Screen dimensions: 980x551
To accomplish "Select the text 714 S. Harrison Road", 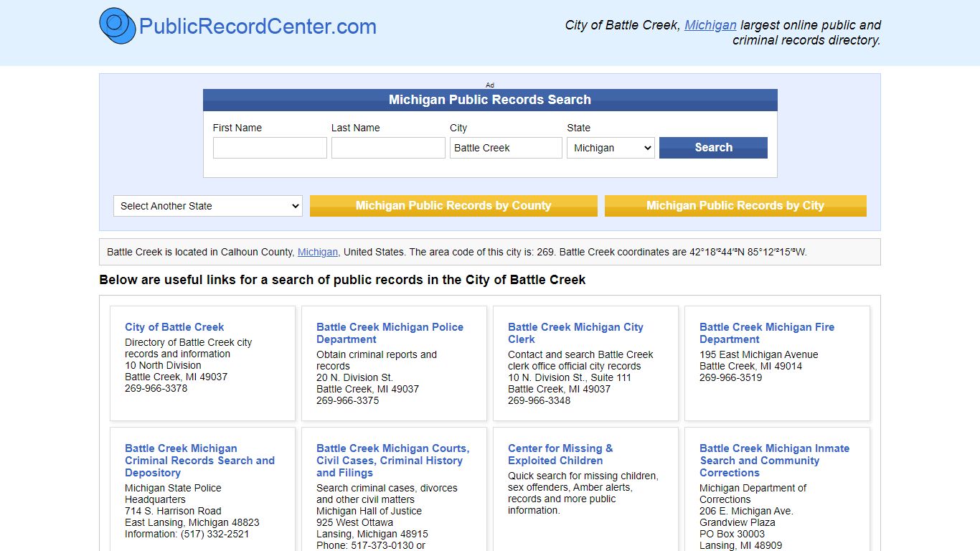I will point(173,511).
